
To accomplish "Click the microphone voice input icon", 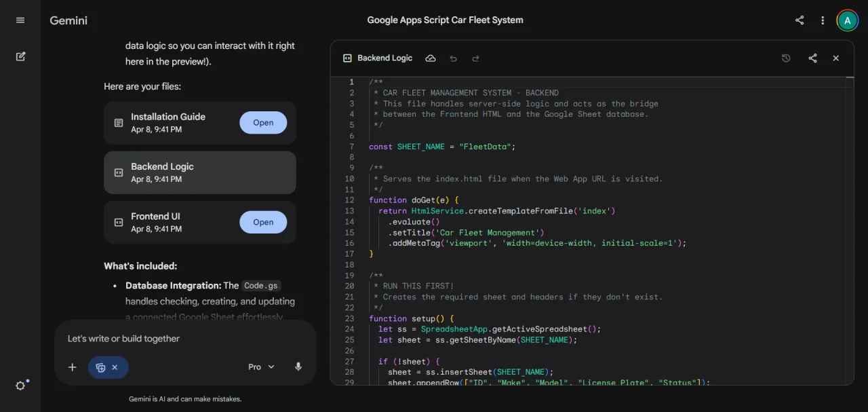I will [x=298, y=367].
